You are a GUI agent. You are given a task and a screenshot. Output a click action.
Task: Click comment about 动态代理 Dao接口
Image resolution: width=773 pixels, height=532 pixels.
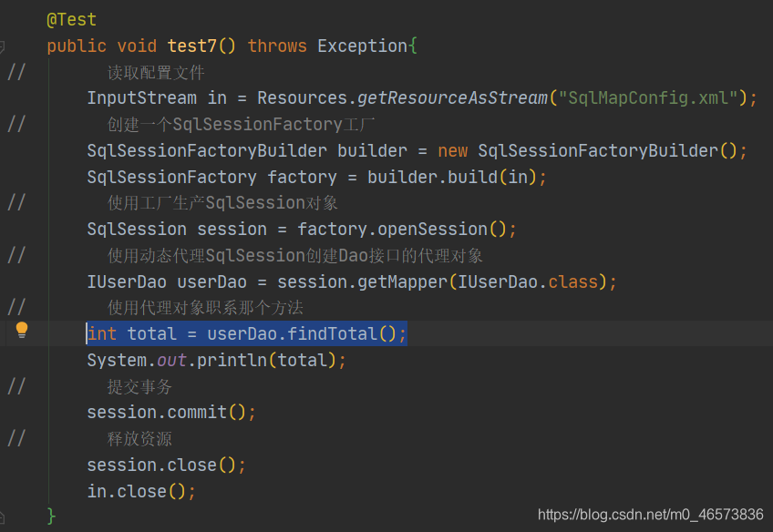point(295,256)
